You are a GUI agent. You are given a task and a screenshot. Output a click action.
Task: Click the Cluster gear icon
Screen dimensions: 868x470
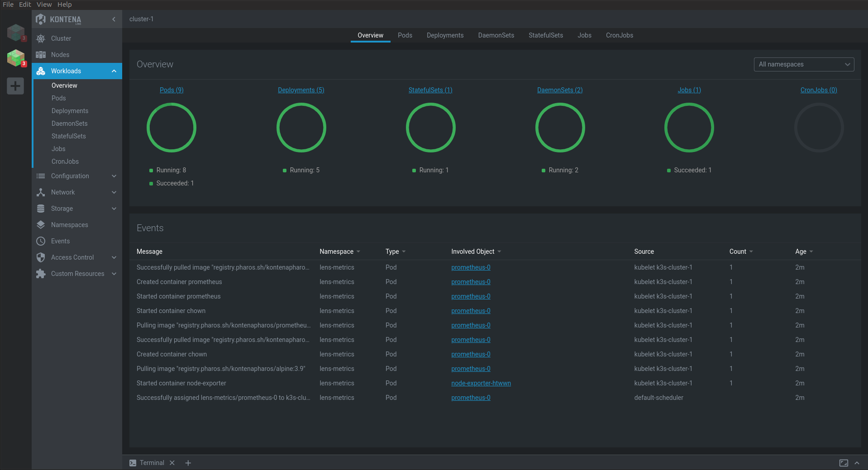coord(40,38)
